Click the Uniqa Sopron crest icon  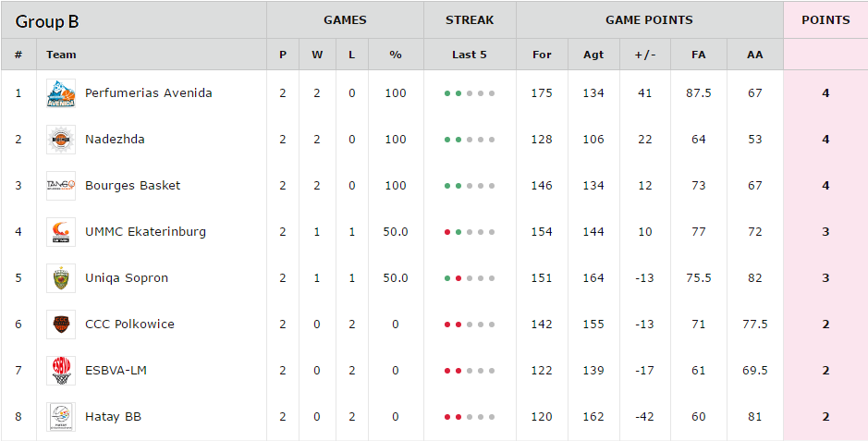pos(61,277)
